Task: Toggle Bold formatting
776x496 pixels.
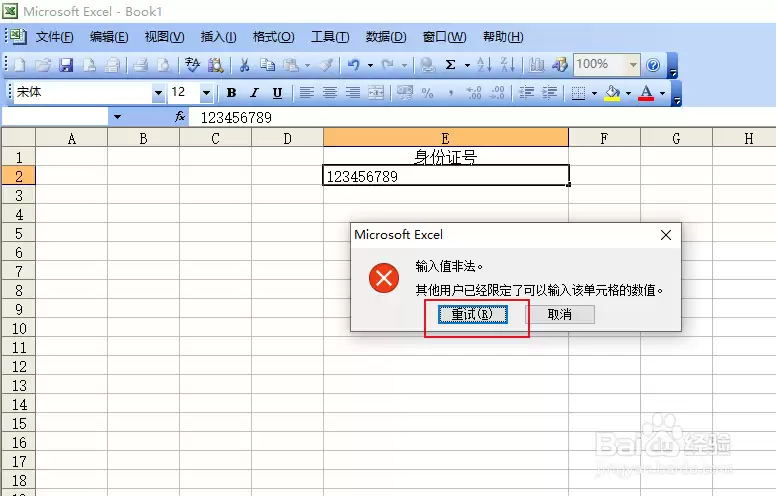Action: pyautogui.click(x=231, y=93)
